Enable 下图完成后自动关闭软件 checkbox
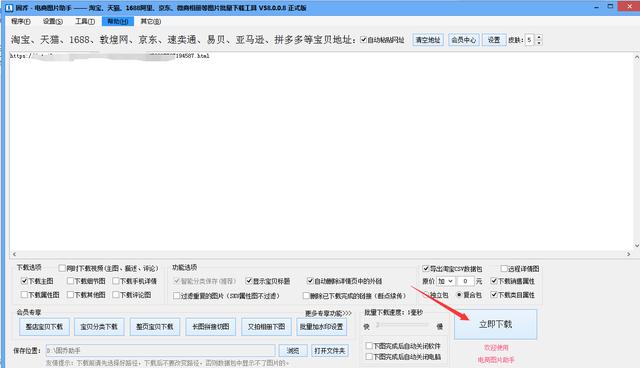 click(369, 346)
